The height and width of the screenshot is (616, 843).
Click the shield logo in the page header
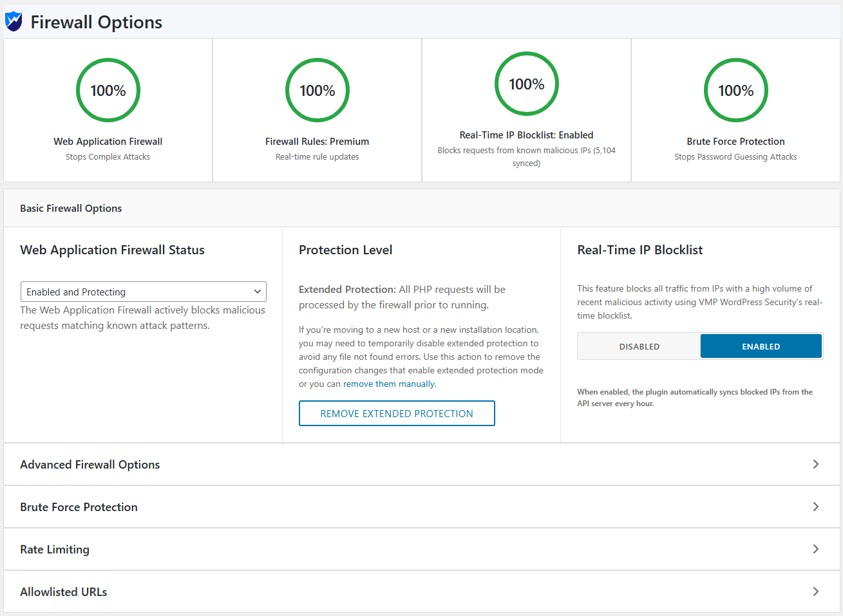(13, 21)
